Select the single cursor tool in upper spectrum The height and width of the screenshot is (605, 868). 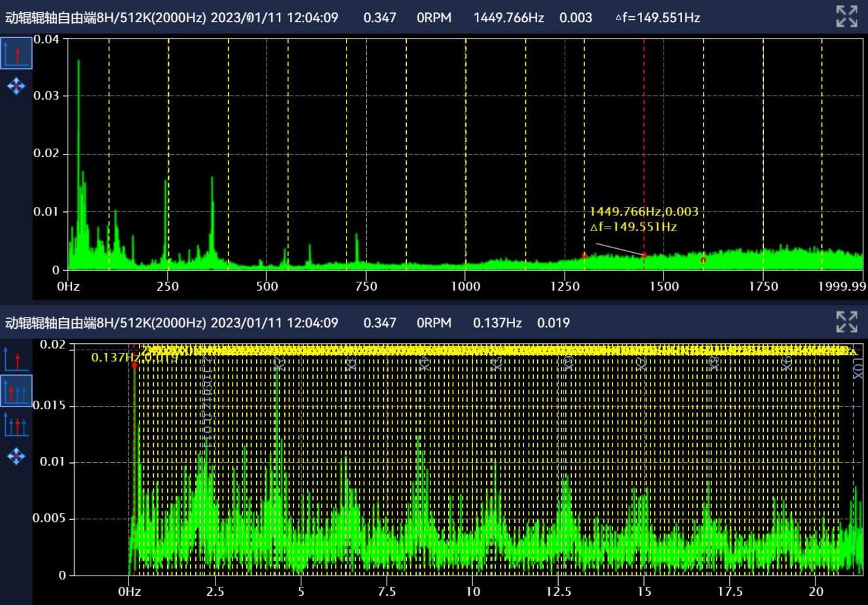point(16,53)
